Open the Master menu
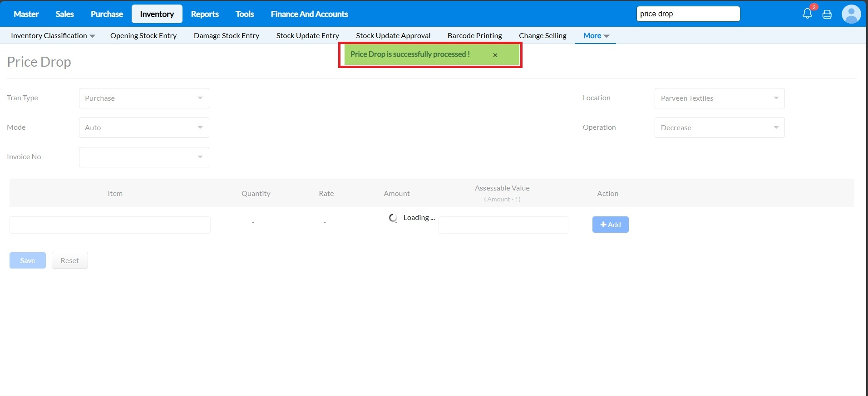Image resolution: width=868 pixels, height=396 pixels. (26, 14)
